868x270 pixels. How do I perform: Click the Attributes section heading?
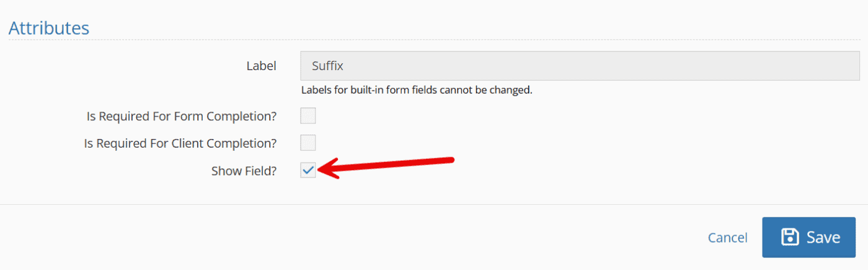49,28
